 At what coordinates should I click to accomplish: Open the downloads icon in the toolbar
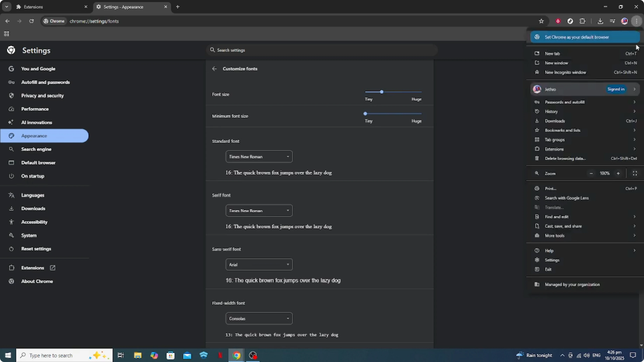(600, 21)
